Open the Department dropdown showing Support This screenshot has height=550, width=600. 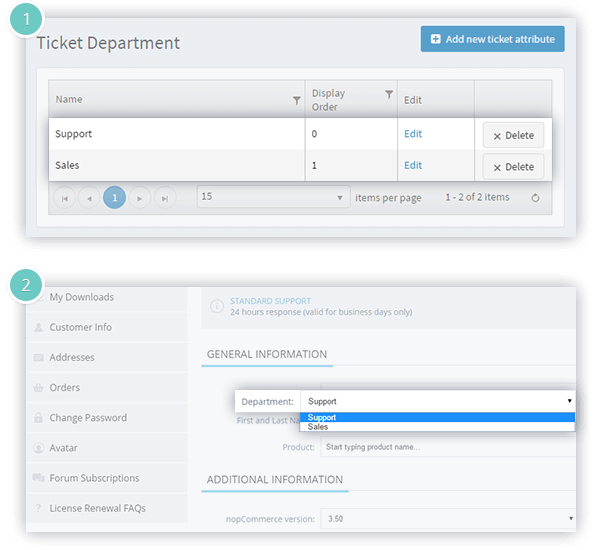coord(438,401)
